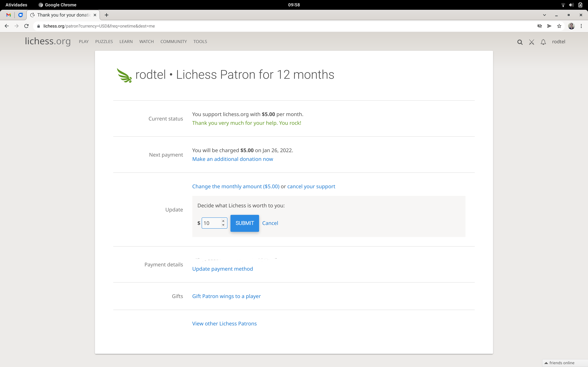
Task: Go back using the browser back arrow
Action: coord(7,26)
